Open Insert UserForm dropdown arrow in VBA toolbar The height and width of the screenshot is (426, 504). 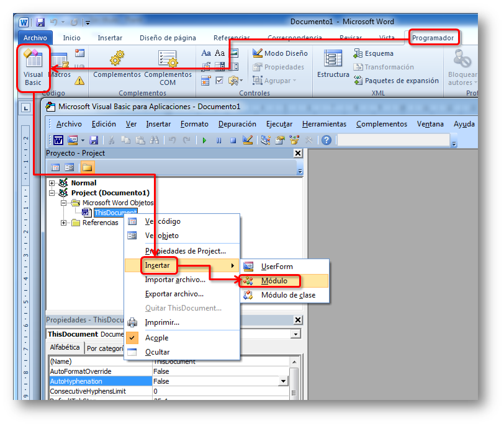pos(83,141)
